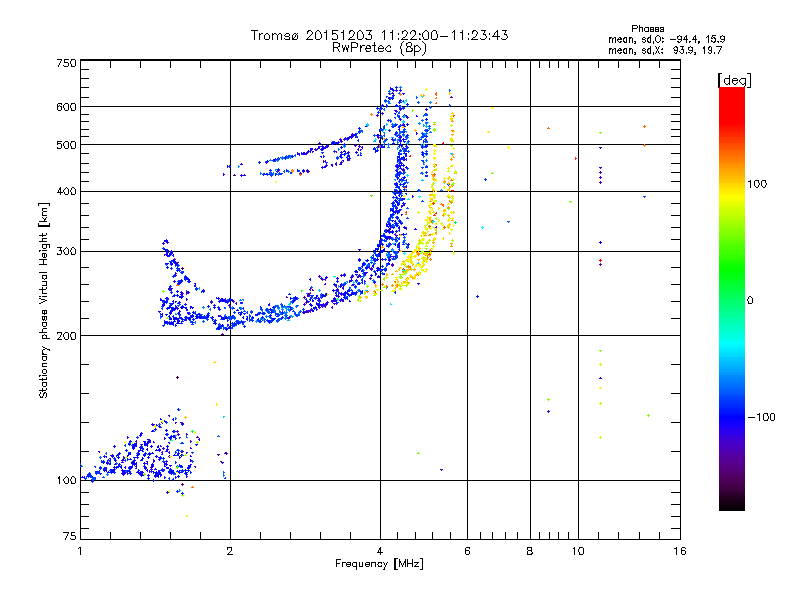Click the y-axis tick label '300'
Screen dimensions: 800x600
pos(67,251)
